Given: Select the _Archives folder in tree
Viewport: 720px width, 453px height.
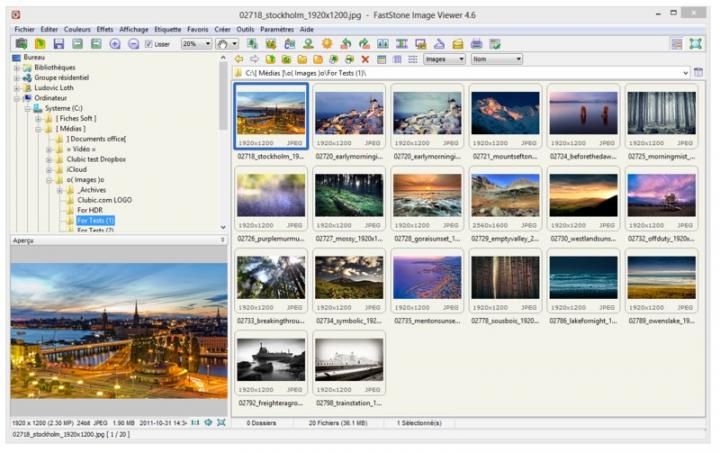Looking at the screenshot, I should (92, 190).
